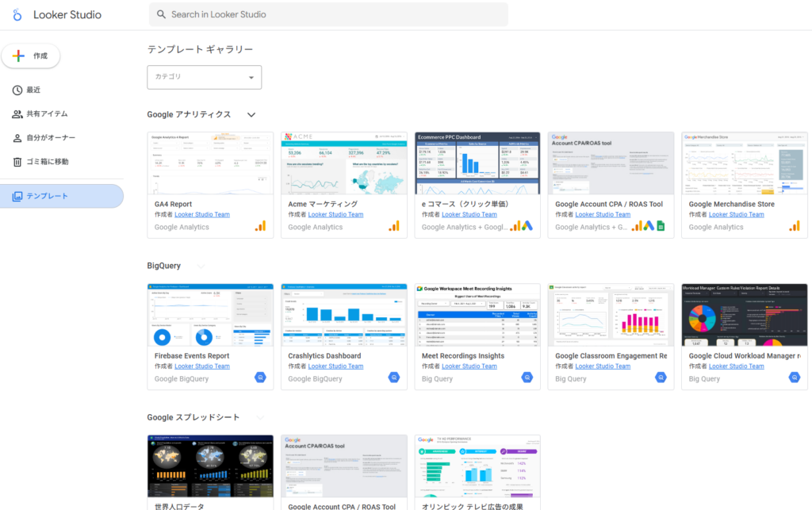Click the BigQuery icon on Firebase Events Report card
812x510 pixels.
tap(260, 378)
